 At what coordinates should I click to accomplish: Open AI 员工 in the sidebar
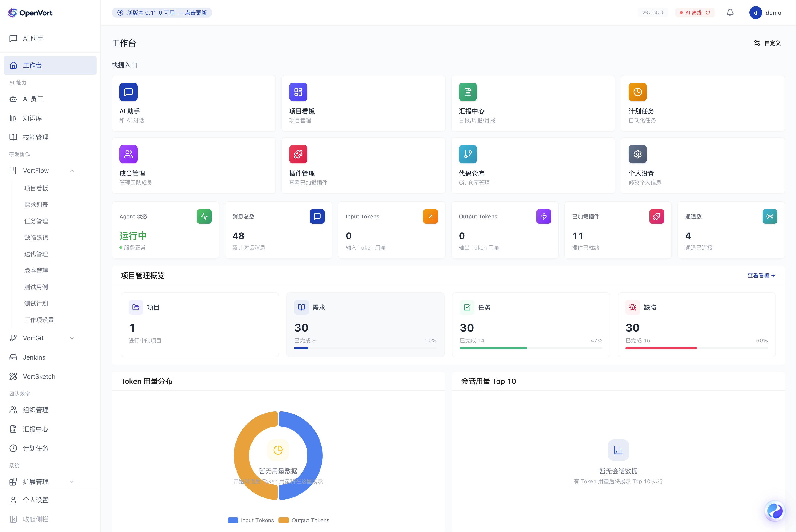(50, 99)
